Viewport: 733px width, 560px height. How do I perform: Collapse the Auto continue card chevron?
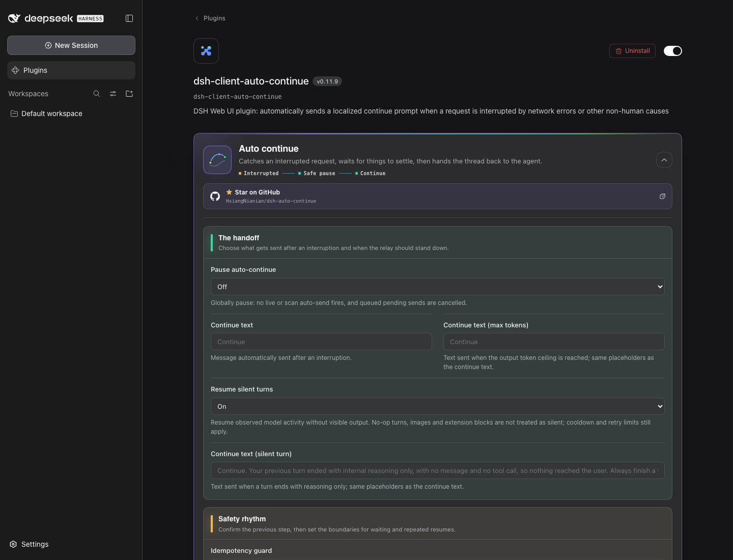pos(664,160)
